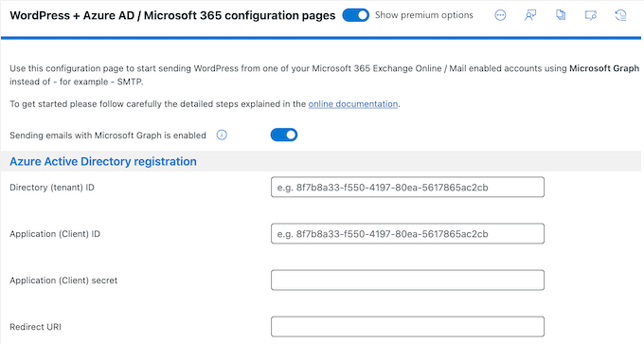Screen dimensions: 644x344
Task: Click the Azure Active Directory registration heading
Action: pyautogui.click(x=103, y=161)
